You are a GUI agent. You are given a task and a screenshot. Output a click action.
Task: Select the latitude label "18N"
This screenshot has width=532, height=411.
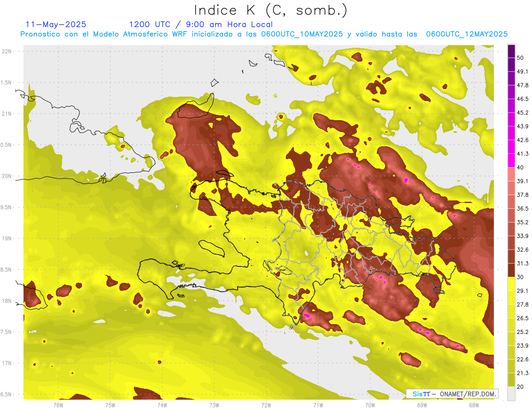6,301
